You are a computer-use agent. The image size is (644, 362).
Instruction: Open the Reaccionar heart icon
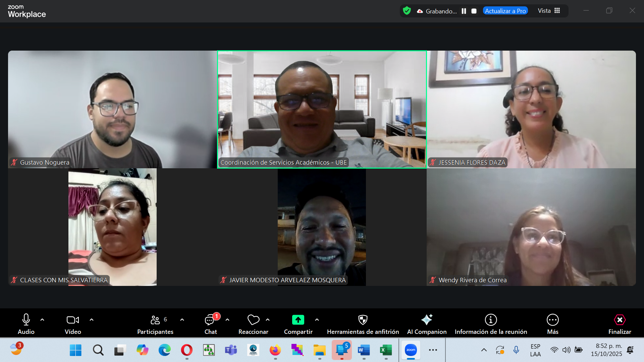coord(253,320)
